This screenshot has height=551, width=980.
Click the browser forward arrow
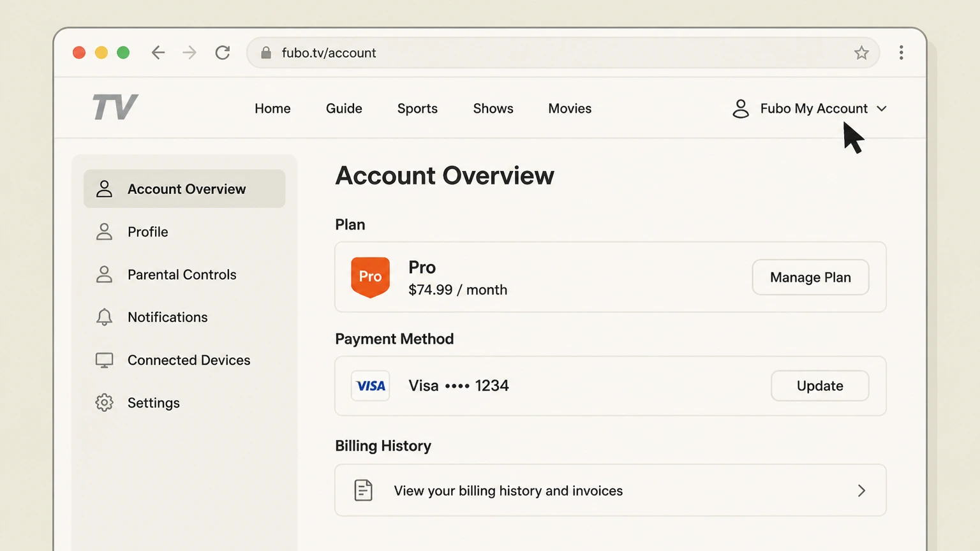(189, 53)
